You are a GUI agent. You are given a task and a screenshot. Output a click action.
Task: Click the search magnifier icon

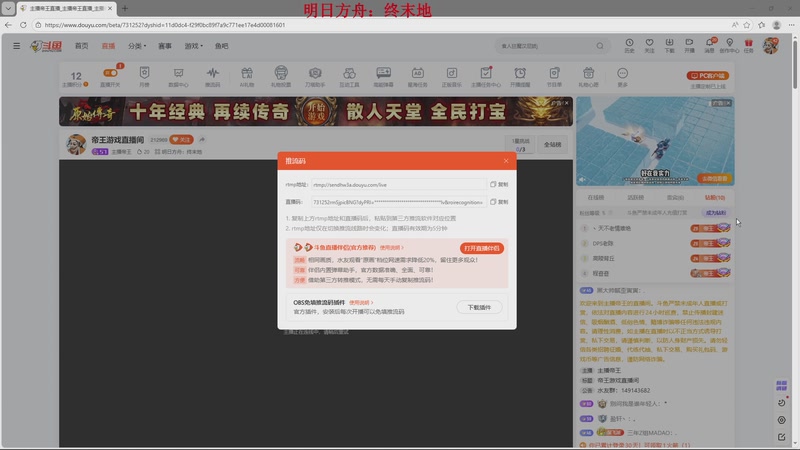coord(600,46)
